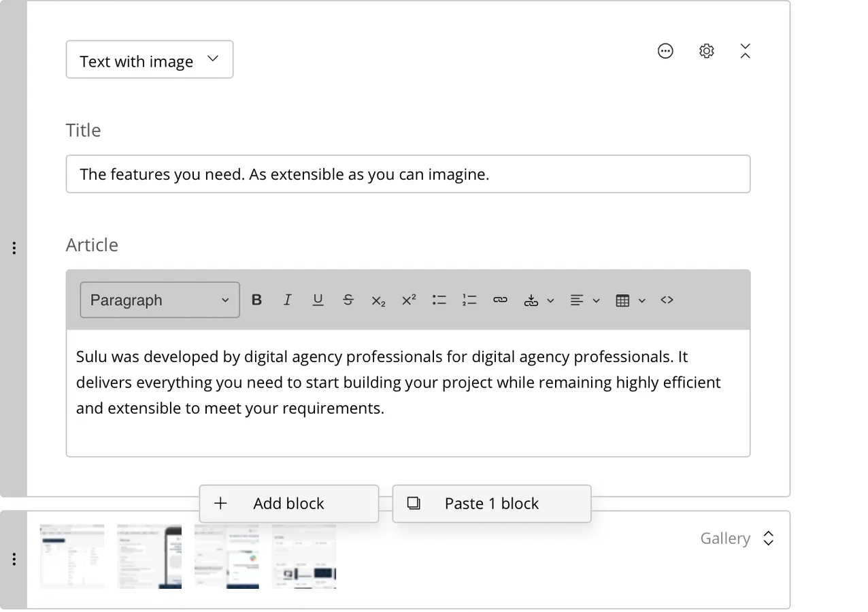Apply strikethrough formatting
The height and width of the screenshot is (612, 868).
click(348, 300)
